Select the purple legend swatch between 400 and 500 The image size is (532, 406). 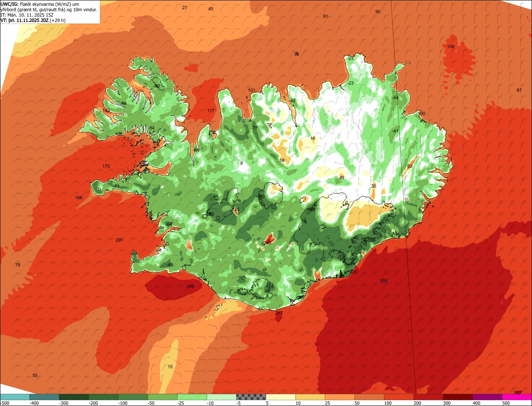click(x=488, y=397)
